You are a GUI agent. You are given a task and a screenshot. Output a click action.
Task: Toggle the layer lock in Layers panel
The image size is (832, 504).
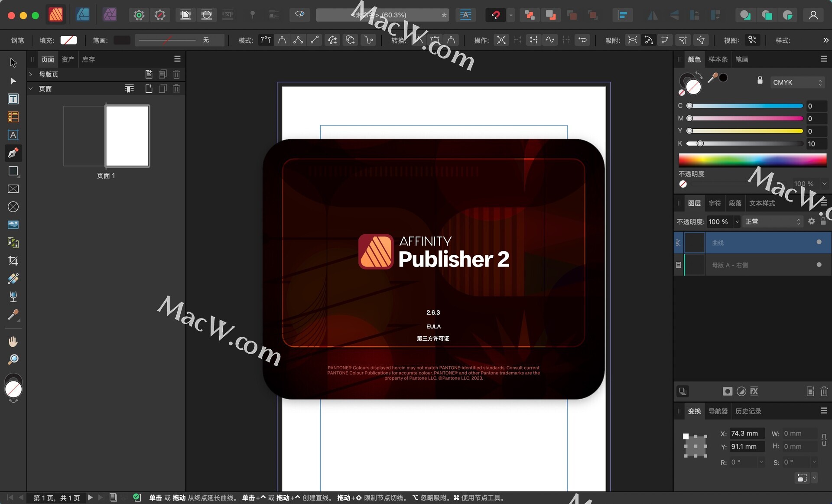point(823,221)
